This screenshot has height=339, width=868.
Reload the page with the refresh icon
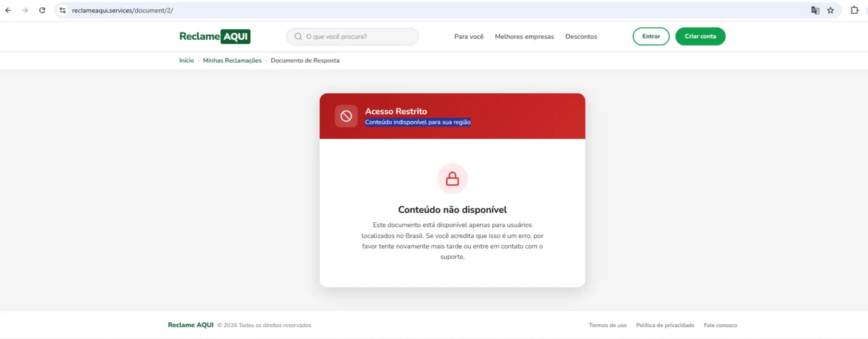point(42,10)
